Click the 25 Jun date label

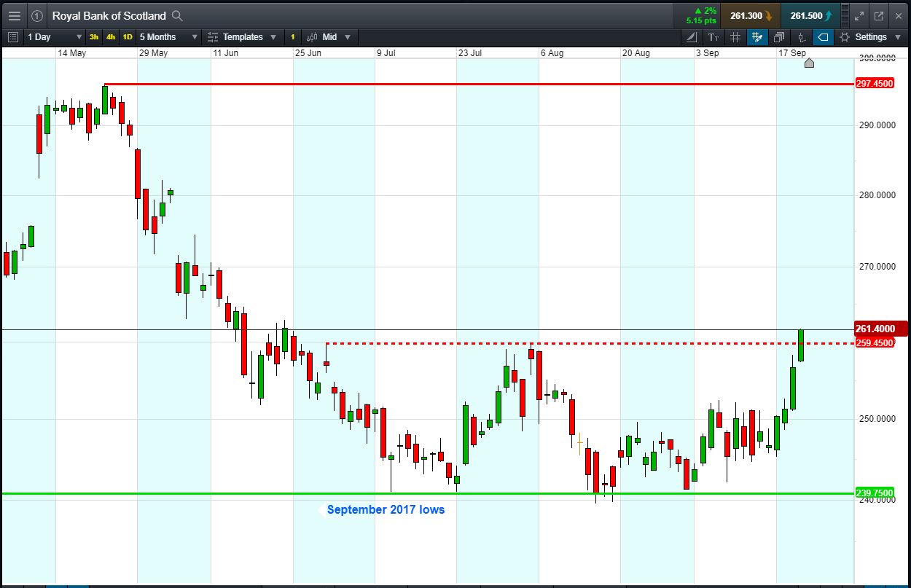click(x=308, y=53)
